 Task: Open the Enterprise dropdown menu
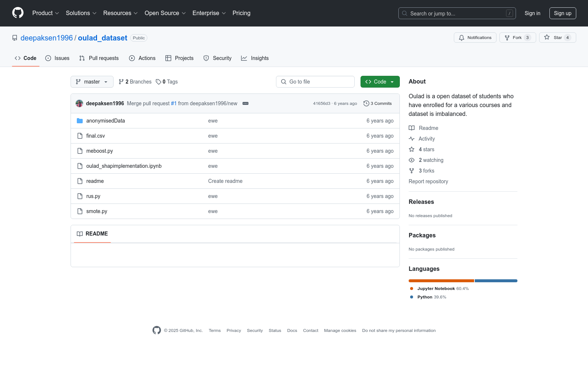pos(209,13)
